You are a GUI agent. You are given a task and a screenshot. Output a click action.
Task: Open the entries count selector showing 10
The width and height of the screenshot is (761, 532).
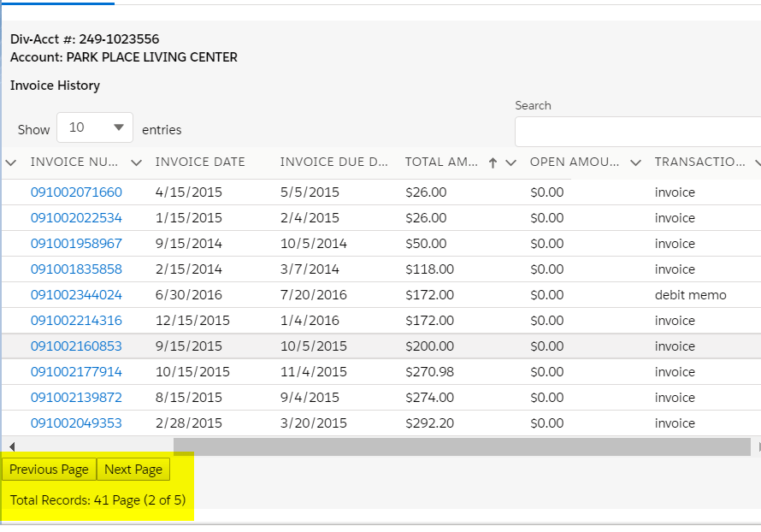[94, 127]
